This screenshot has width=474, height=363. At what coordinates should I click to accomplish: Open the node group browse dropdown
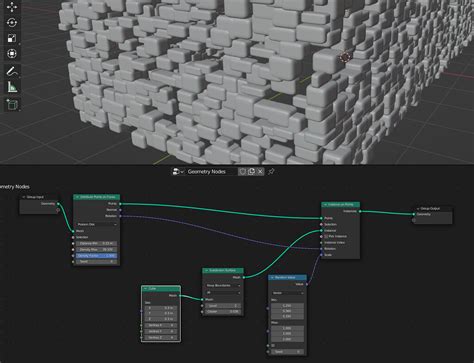click(x=178, y=172)
